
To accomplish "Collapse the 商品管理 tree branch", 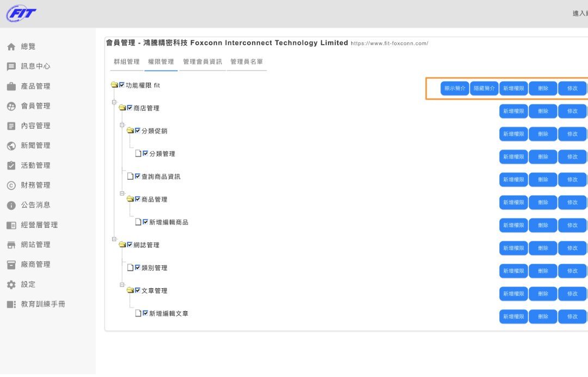I will tap(122, 193).
